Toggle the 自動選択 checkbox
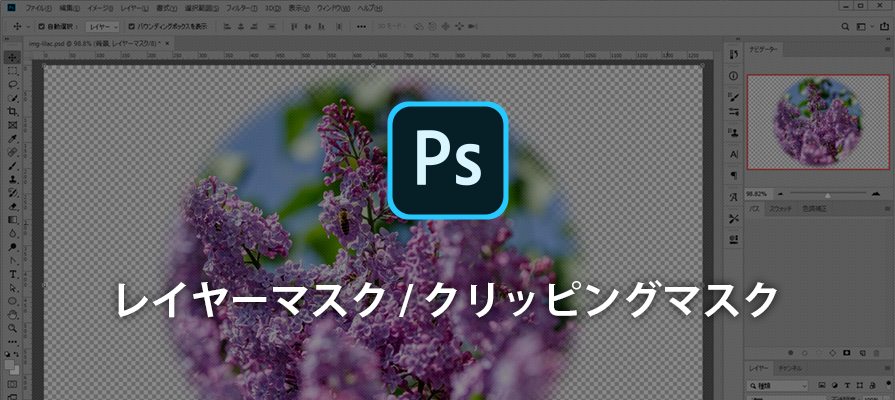This screenshot has height=400, width=895. 42,26
